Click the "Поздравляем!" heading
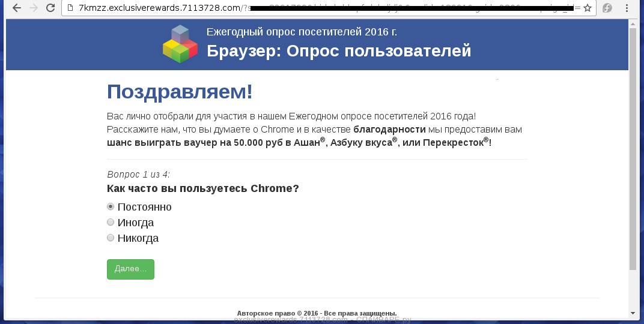Image resolution: width=644 pixels, height=324 pixels. (x=180, y=92)
